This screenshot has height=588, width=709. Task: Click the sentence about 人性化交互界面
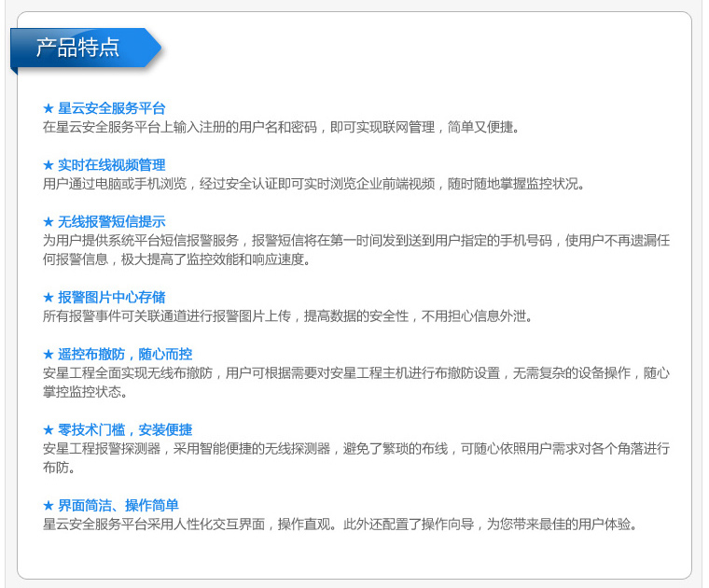[x=341, y=524]
